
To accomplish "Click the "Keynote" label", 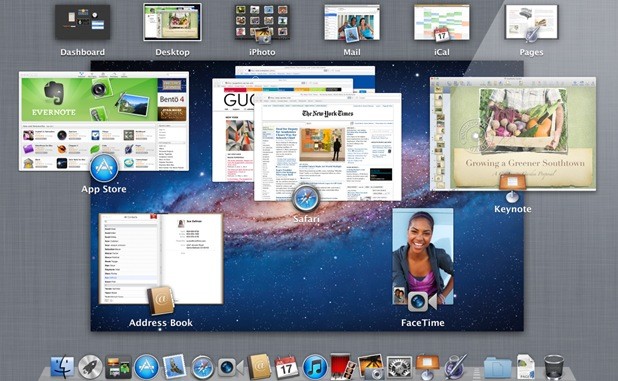I will tap(513, 209).
